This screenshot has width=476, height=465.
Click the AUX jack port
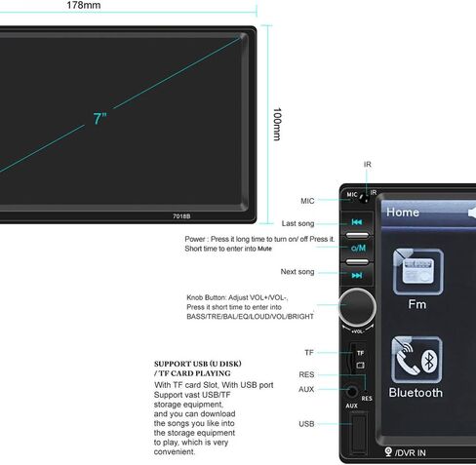pos(351,392)
